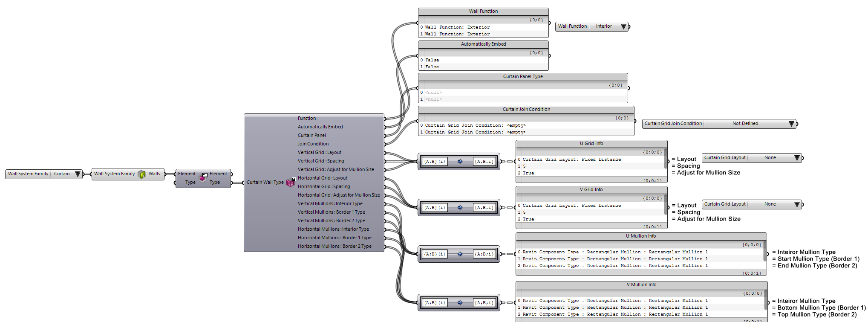Open the Wall System Family Curtain dropdown

(x=78, y=174)
